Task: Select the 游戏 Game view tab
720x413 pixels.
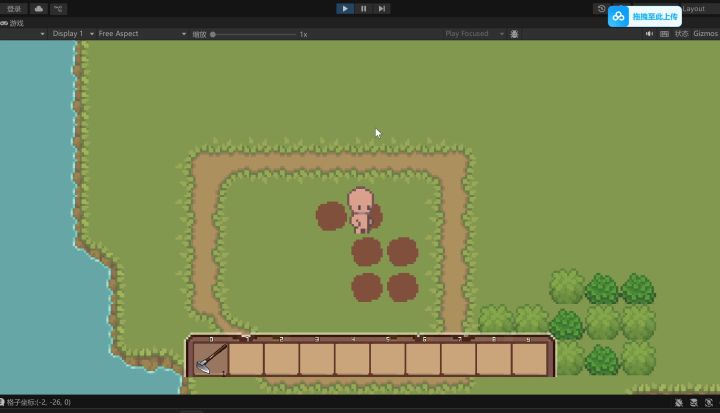Action: [12, 23]
